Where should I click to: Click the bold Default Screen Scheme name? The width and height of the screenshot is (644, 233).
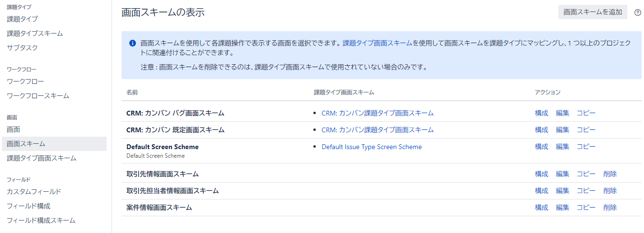[x=162, y=147]
